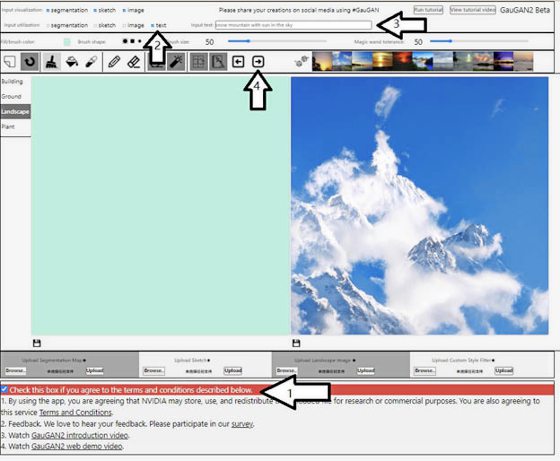This screenshot has height=461, width=560.
Task: Uncheck the terms and conditions agreement box
Action: tap(4, 389)
